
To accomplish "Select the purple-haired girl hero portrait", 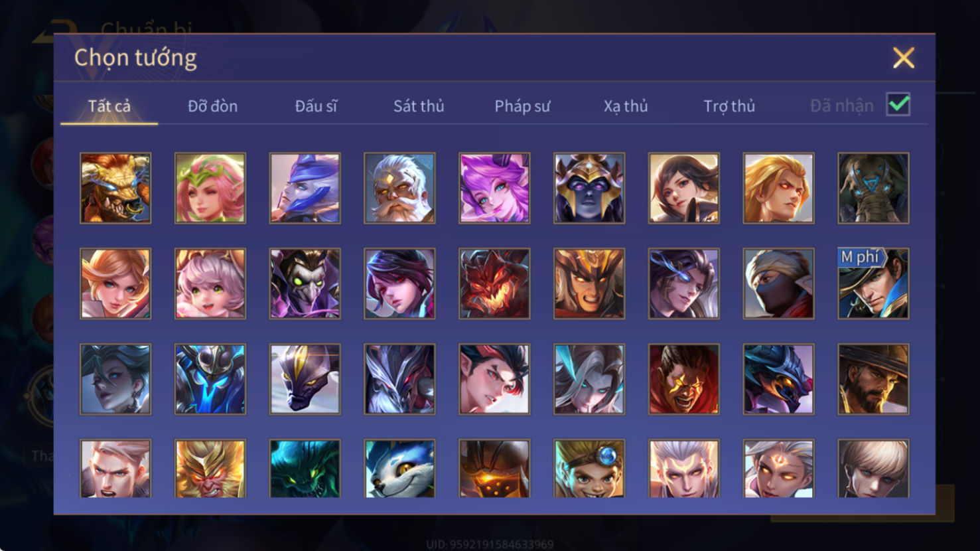I will click(494, 188).
